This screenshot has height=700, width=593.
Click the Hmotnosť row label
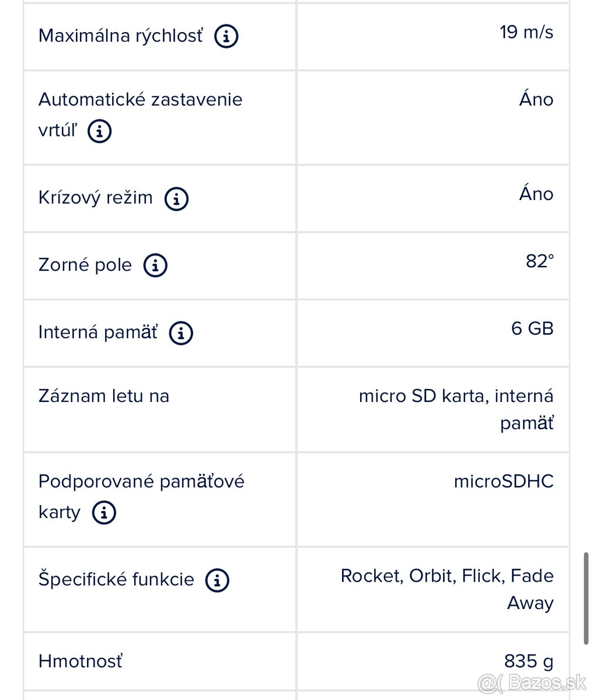coord(80,661)
